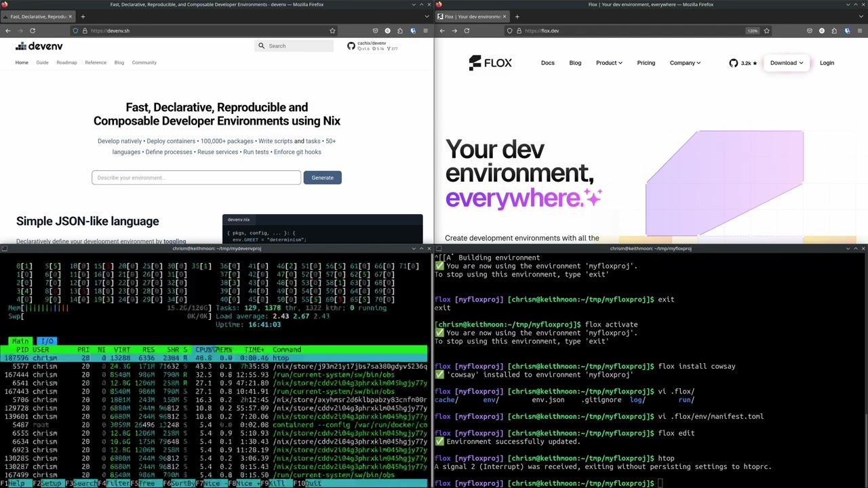Screen dimensions: 868x488
Task: Open Extensions puzzle icon in the Flox window
Action: [834, 30]
